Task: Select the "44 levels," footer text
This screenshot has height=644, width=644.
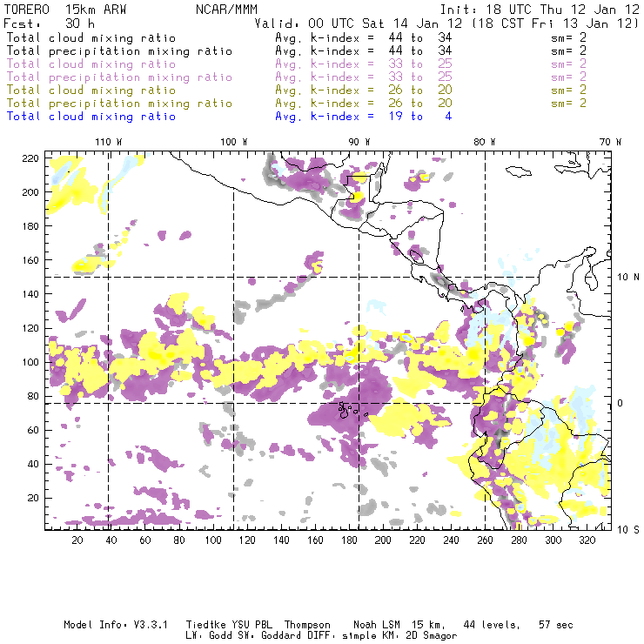Action: coord(492,625)
